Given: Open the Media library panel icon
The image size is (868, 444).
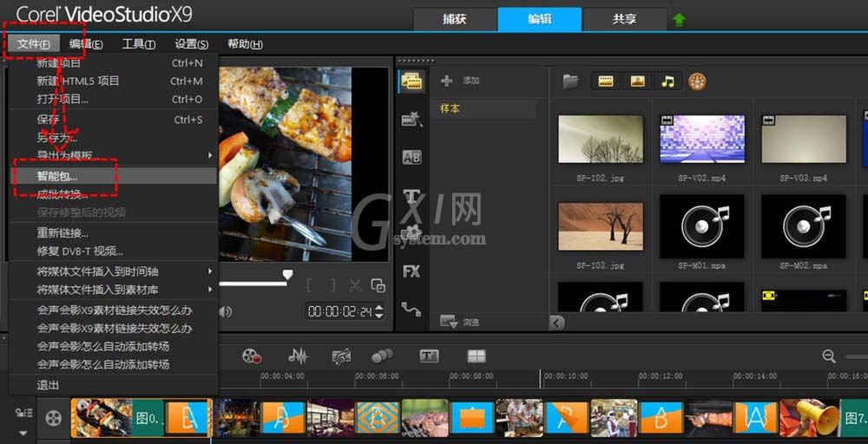Looking at the screenshot, I should coord(411,82).
